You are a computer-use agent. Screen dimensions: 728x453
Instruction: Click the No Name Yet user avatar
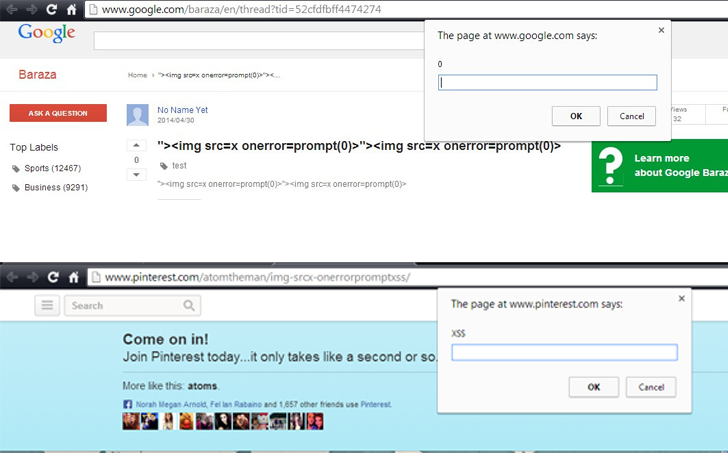coord(137,115)
